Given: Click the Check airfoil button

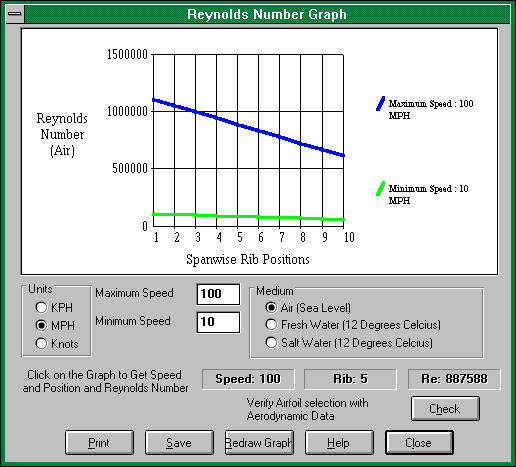Looking at the screenshot, I should (x=445, y=408).
